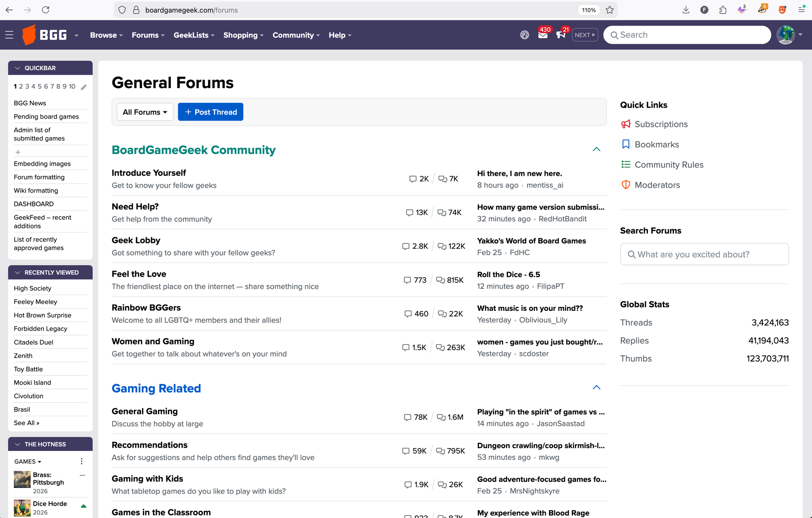812x518 pixels.
Task: Click the Post Thread button
Action: coord(210,112)
